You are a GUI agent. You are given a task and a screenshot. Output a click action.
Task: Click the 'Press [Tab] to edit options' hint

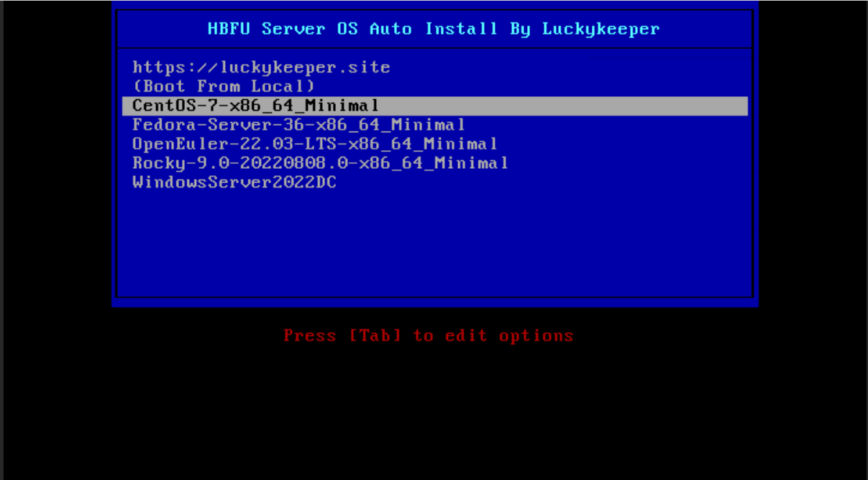click(x=429, y=336)
